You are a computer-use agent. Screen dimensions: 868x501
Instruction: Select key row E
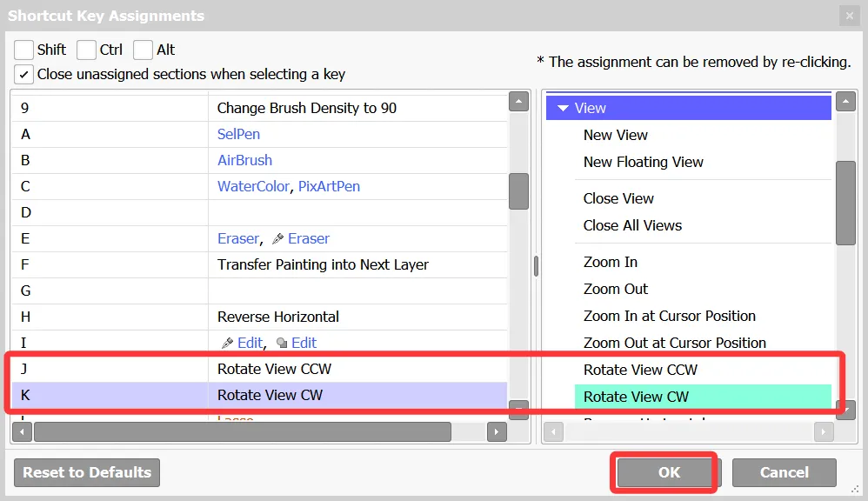point(259,238)
